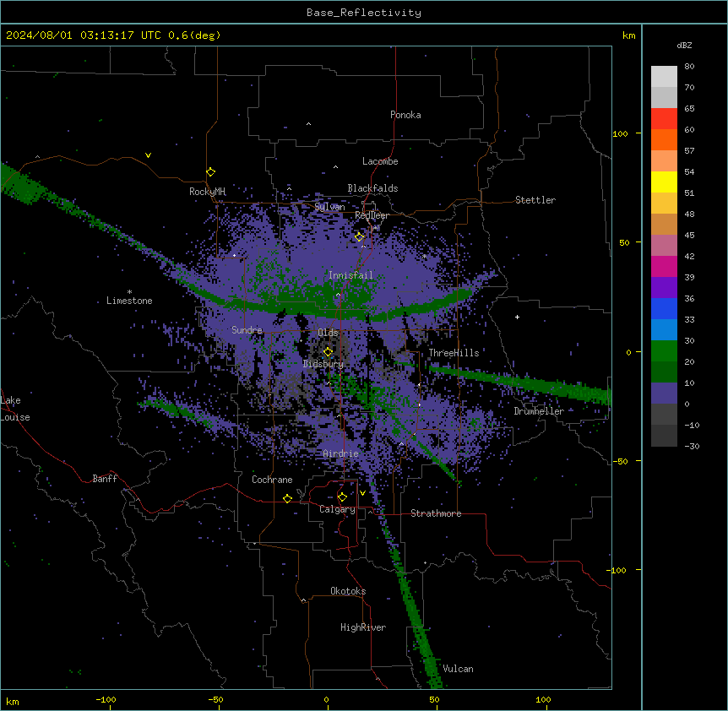Screen dimensions: 728x711
Task: Click the Sundre city label
Action: [247, 330]
